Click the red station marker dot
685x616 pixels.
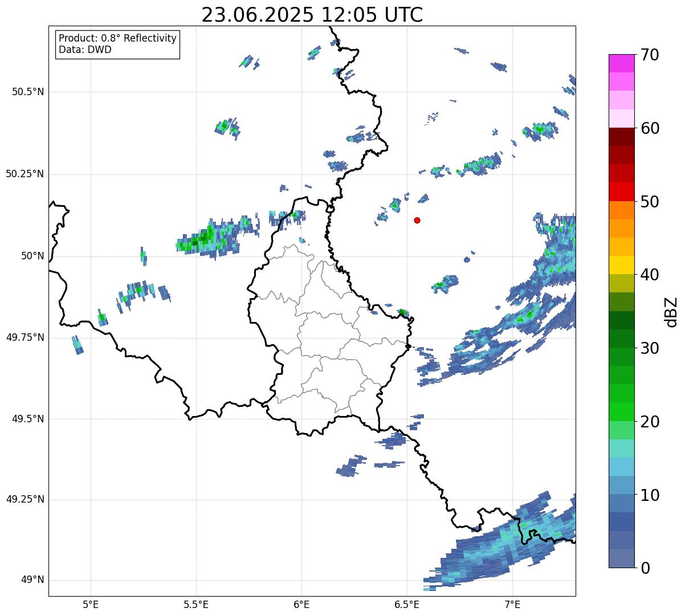[x=417, y=220]
